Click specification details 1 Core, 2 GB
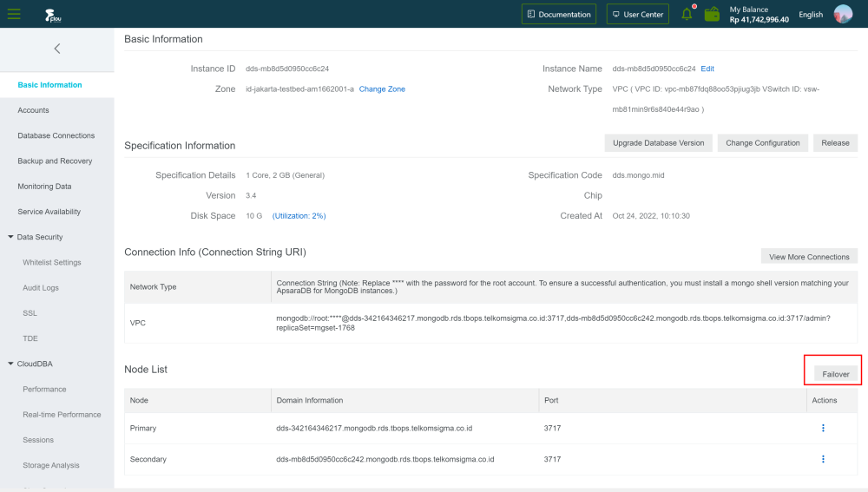The width and height of the screenshot is (868, 492). [285, 175]
